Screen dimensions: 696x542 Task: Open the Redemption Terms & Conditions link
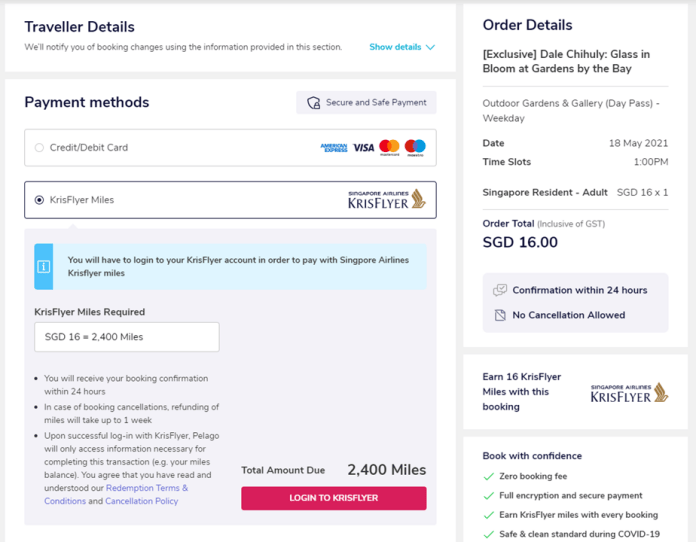[x=116, y=494]
